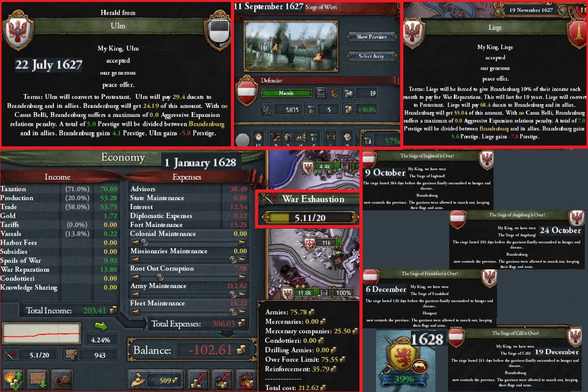The width and height of the screenshot is (588, 392).
Task: Click the debase currency burning coins icon
Action: [x=247, y=380]
